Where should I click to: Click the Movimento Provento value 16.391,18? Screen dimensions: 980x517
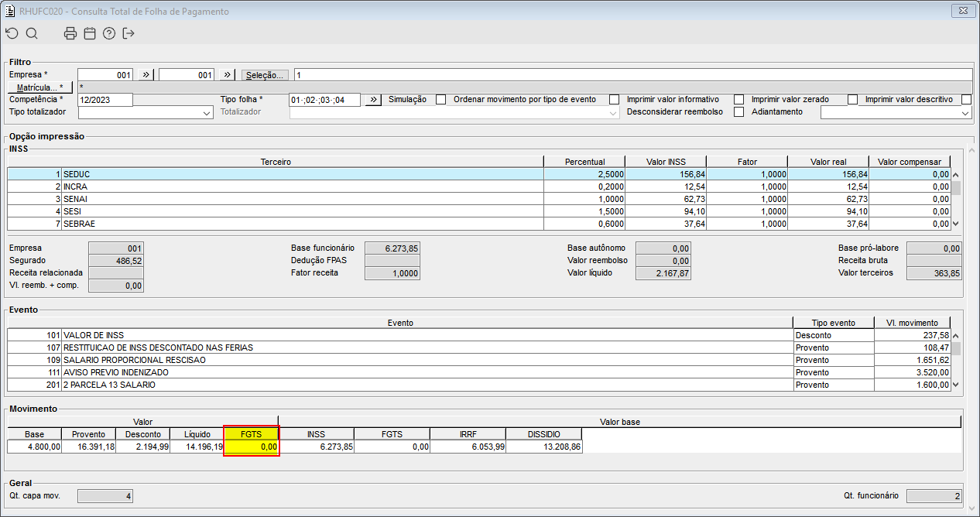point(89,447)
